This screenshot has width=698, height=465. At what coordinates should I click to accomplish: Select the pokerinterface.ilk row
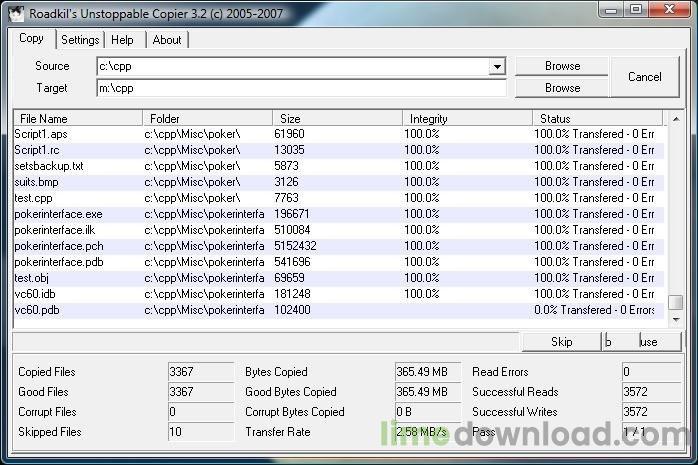click(x=339, y=230)
